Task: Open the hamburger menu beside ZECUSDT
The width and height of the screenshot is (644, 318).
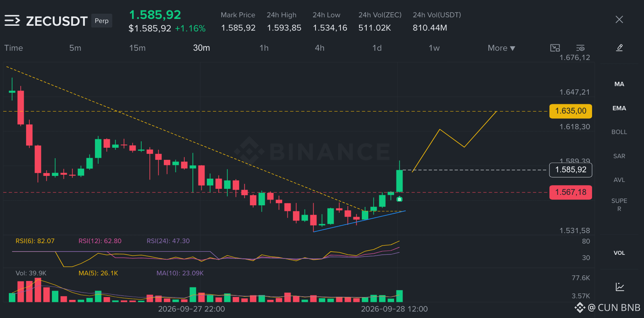Action: click(x=12, y=21)
